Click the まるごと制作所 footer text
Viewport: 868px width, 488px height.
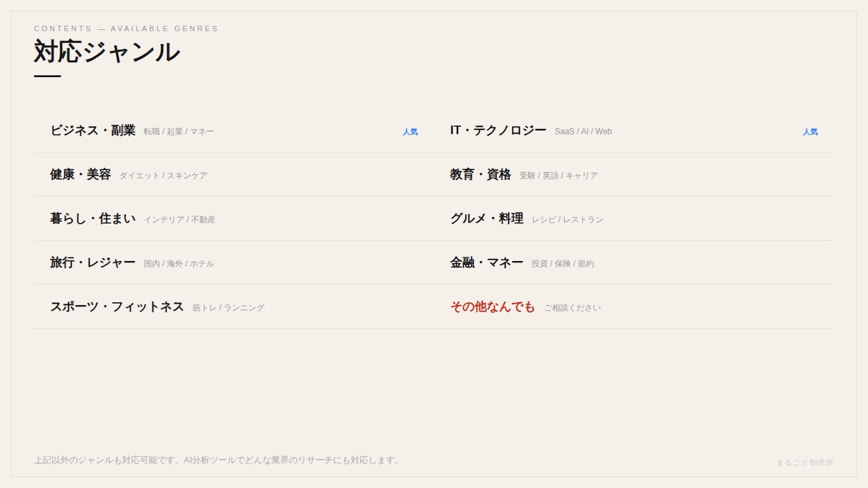tap(805, 462)
